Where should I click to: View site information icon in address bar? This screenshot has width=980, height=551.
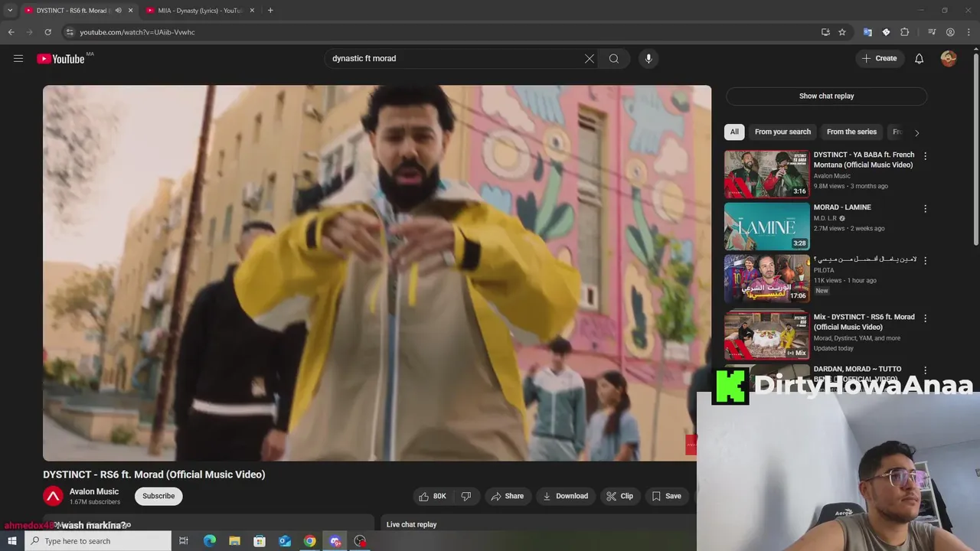click(70, 32)
